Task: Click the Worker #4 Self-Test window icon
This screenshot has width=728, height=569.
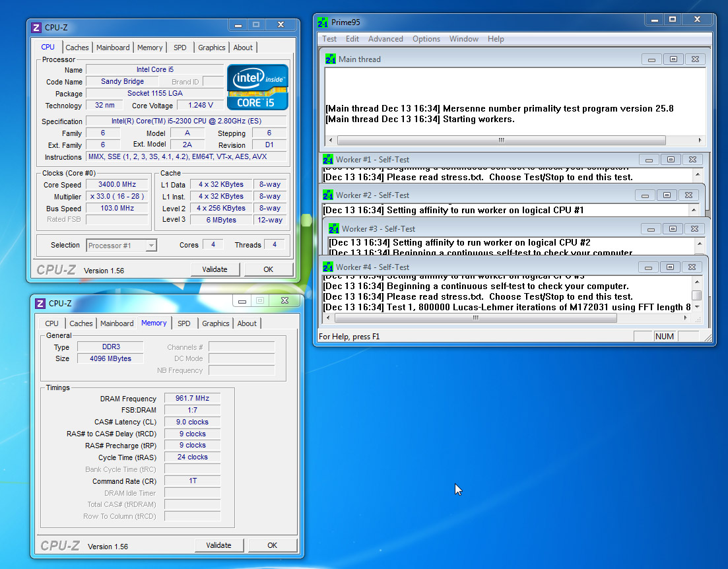Action: pyautogui.click(x=328, y=267)
